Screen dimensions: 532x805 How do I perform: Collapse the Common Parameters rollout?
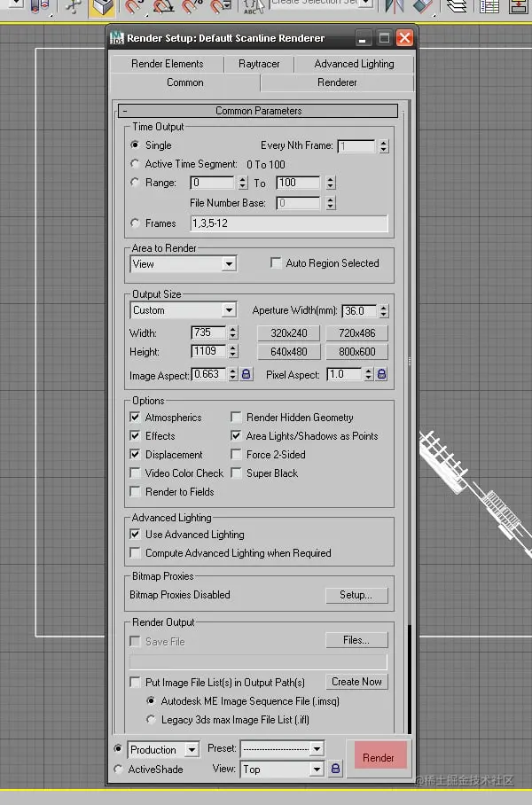click(x=258, y=111)
